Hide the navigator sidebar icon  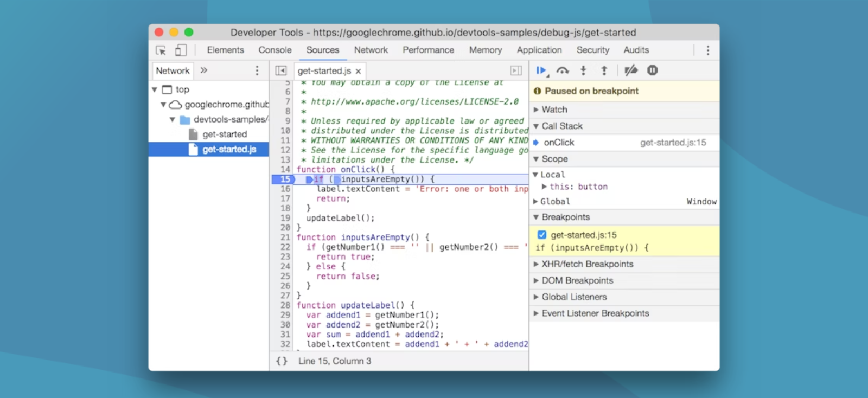(x=280, y=70)
